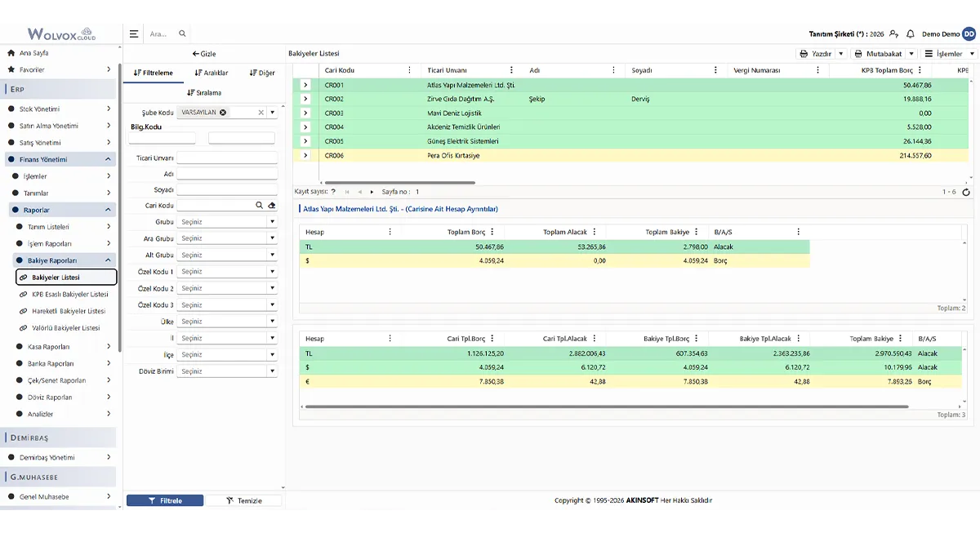Screen dimensions: 980x533
Task: Remove the VARSAYILAN tag from Şube Kodu
Action: (223, 112)
